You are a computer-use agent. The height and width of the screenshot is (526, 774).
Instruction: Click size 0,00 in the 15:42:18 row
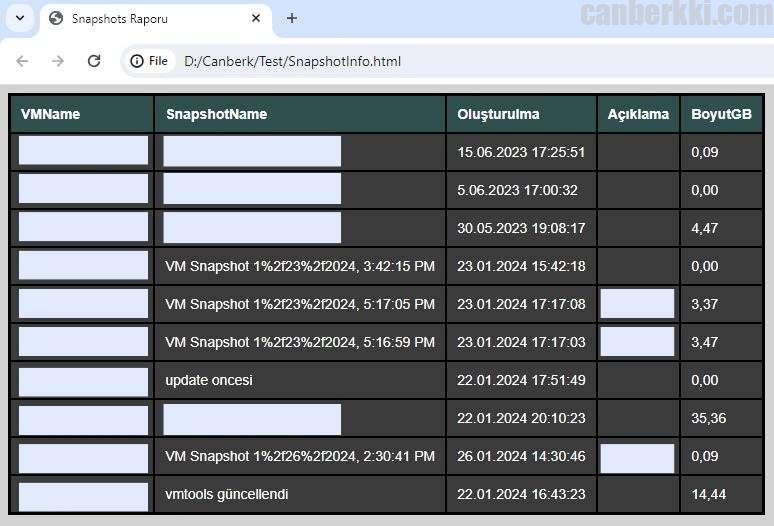click(x=704, y=266)
